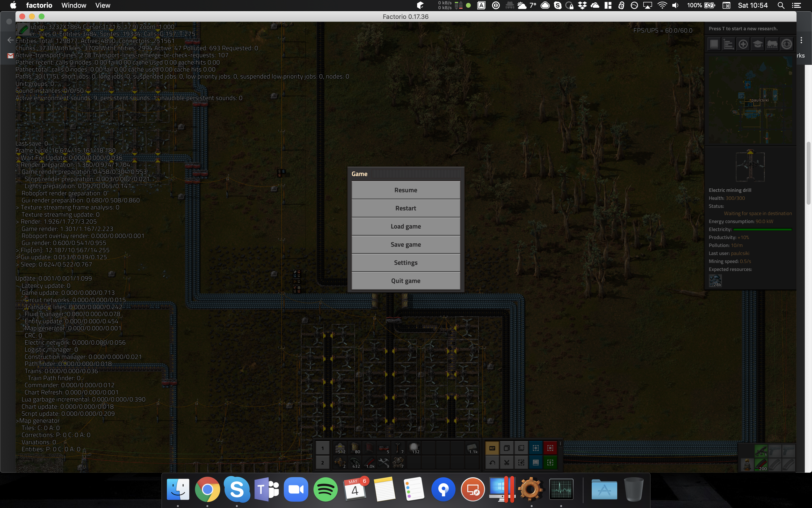Open the locomotive trains overview icon

pyautogui.click(x=772, y=44)
